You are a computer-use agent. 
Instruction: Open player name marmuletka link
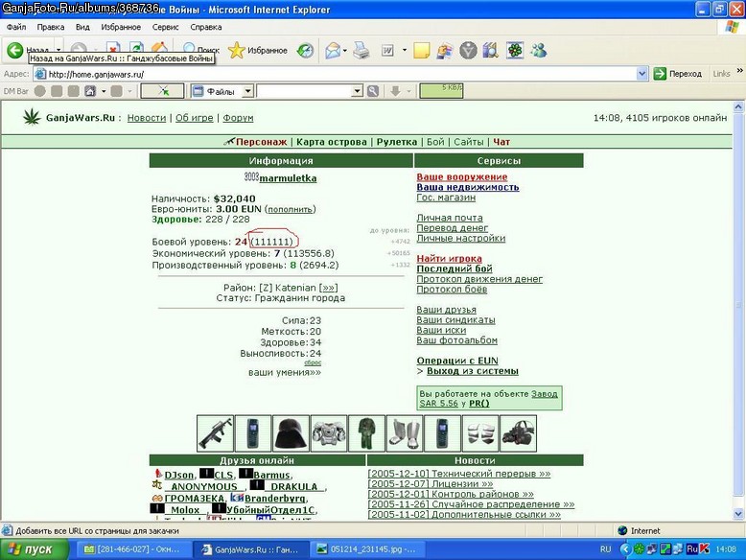[288, 178]
